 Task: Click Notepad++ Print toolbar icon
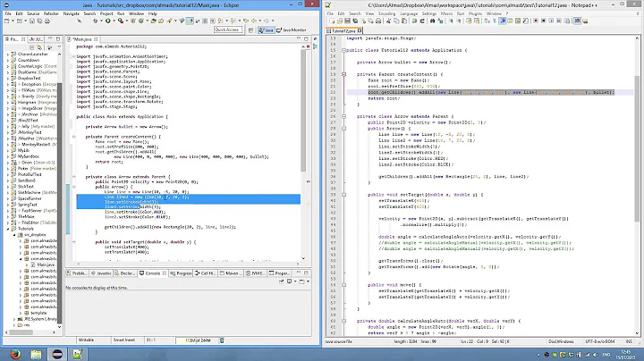378,21
